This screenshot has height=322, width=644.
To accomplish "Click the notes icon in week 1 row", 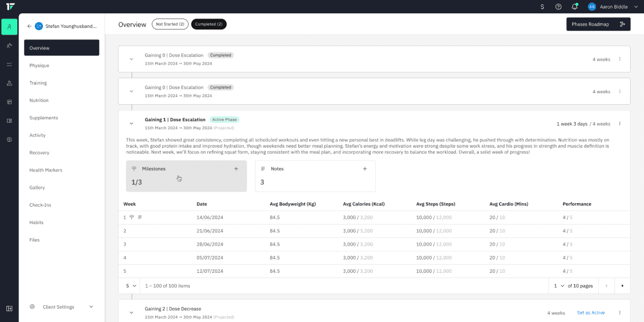I will (140, 217).
